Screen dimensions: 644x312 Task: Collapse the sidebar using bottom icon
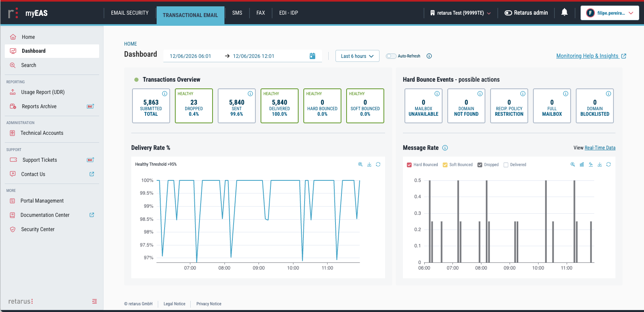94,301
